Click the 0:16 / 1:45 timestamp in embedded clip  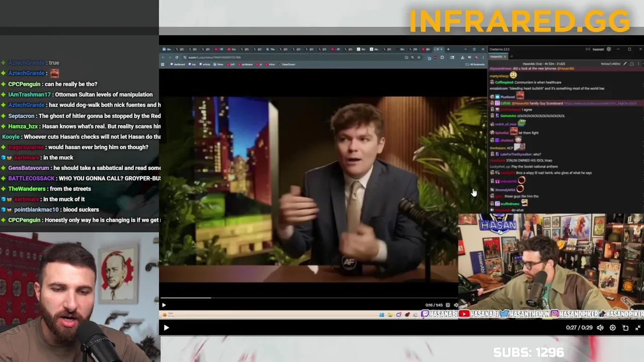pyautogui.click(x=434, y=305)
